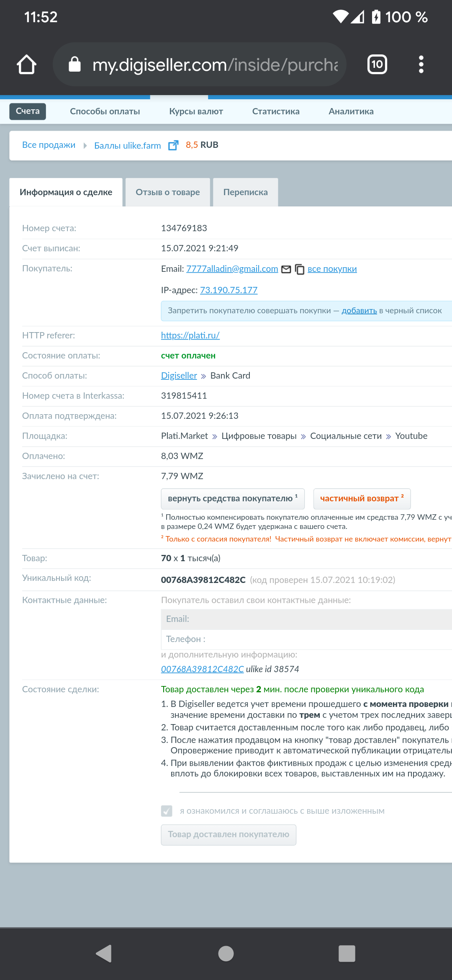
Task: Select invoice date 15.07.2021 9:21:49
Action: coord(200,248)
